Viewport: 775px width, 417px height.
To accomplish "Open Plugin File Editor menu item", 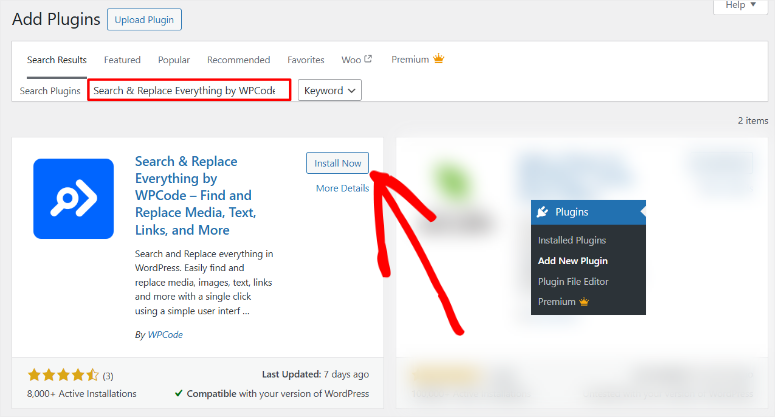I will tap(573, 282).
